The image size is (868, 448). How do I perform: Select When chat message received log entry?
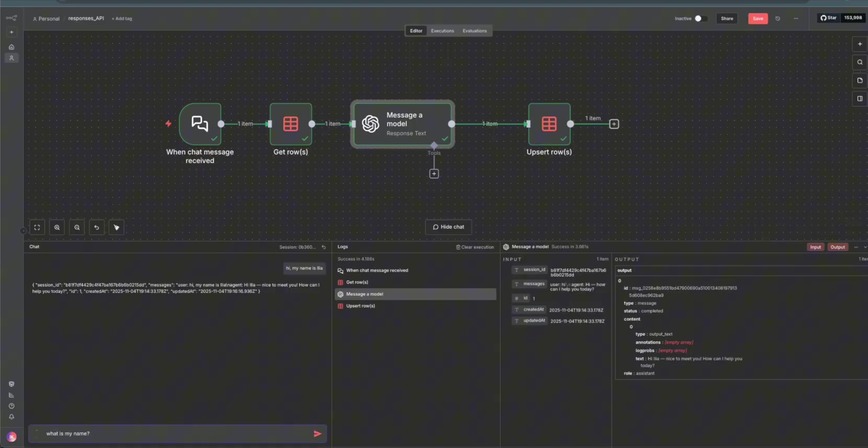tap(416, 271)
